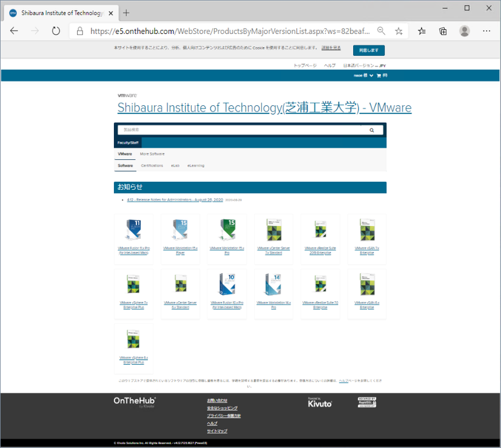Viewport: 501px width, 448px height.
Task: Open ヘルプ in the top navigation
Action: tap(330, 66)
